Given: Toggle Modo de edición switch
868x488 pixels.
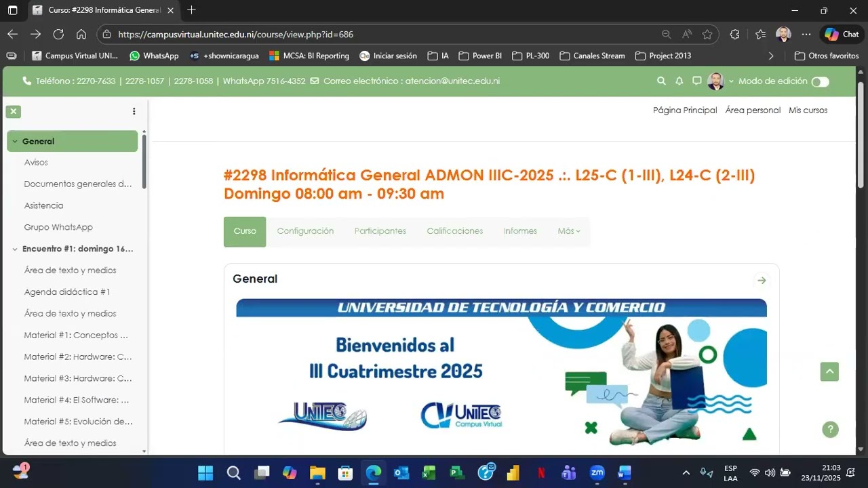Looking at the screenshot, I should (821, 82).
